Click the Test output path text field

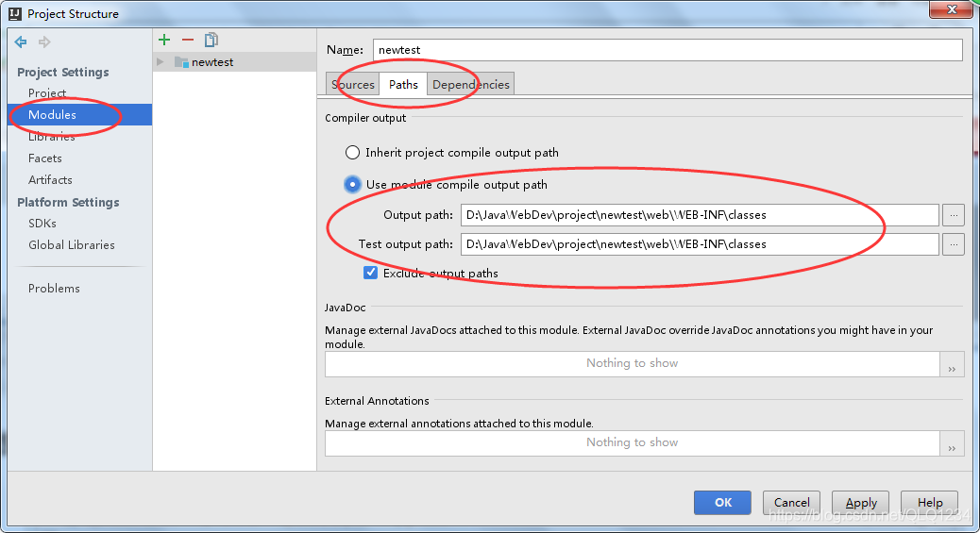pos(700,244)
